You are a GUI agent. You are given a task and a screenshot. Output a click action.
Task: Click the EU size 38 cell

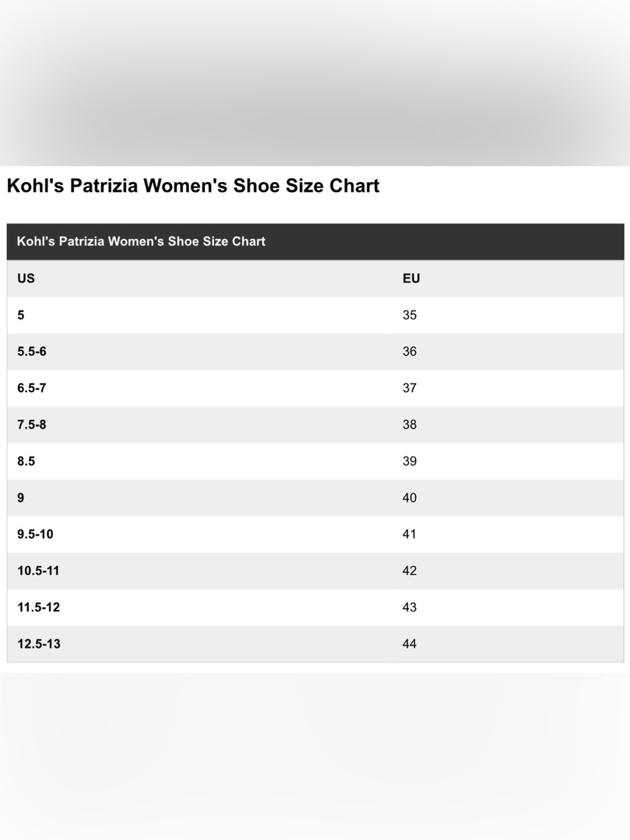coord(508,425)
